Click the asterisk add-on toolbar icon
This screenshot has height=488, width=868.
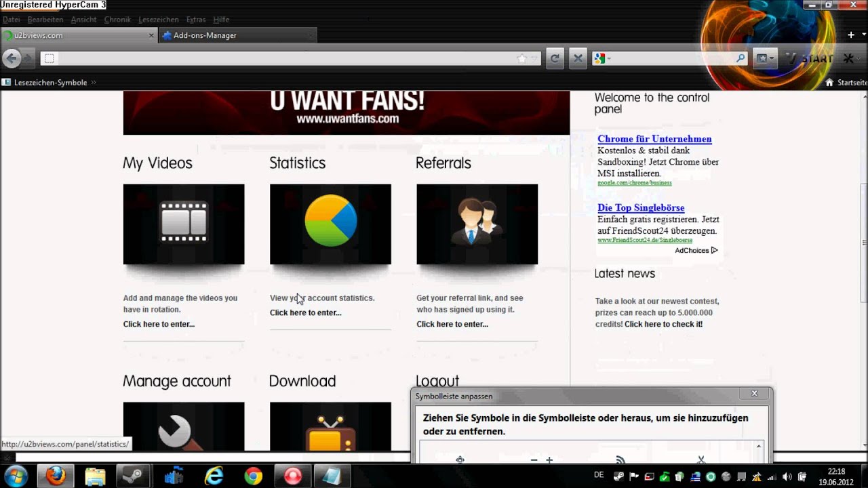coord(848,59)
